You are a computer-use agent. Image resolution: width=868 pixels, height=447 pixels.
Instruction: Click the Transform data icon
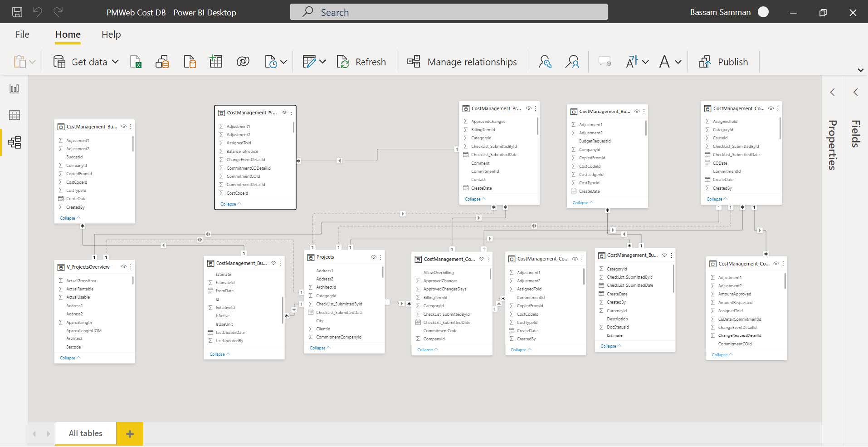(x=309, y=62)
